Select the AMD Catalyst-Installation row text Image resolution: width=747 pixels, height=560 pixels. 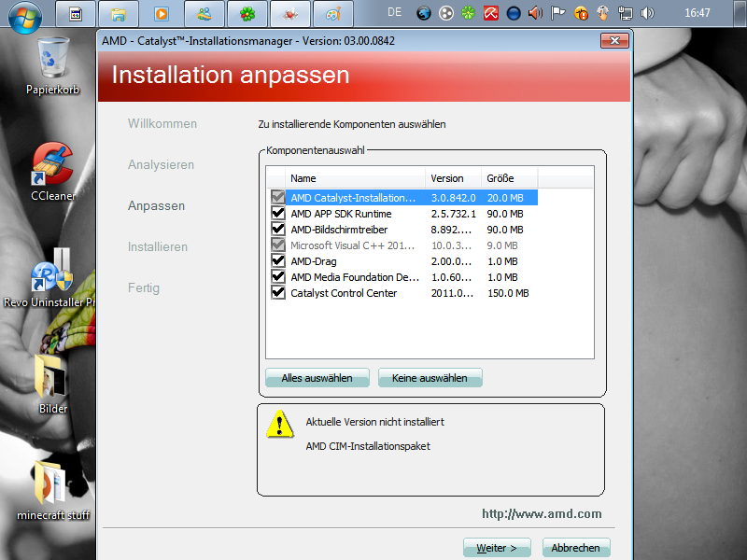[x=353, y=198]
